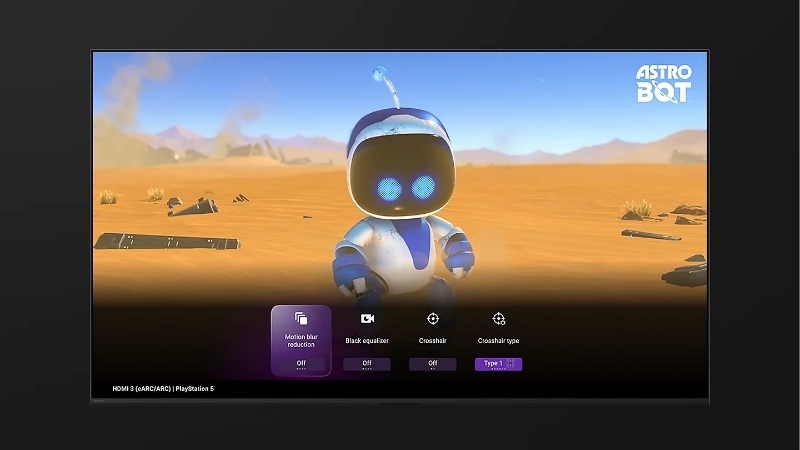Image resolution: width=800 pixels, height=450 pixels.
Task: Click the HDMI 3 (eARC/ARC) PlayStation 5 label
Action: (x=156, y=388)
